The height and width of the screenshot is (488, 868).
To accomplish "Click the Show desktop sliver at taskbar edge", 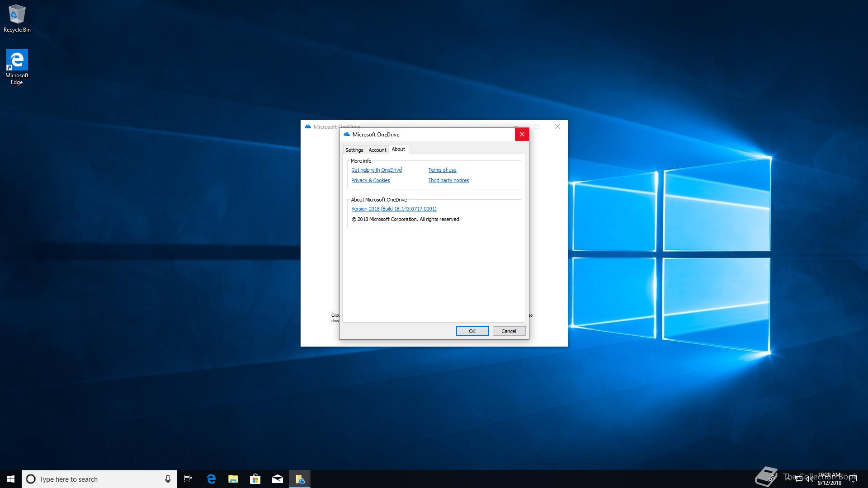I will tap(866, 479).
